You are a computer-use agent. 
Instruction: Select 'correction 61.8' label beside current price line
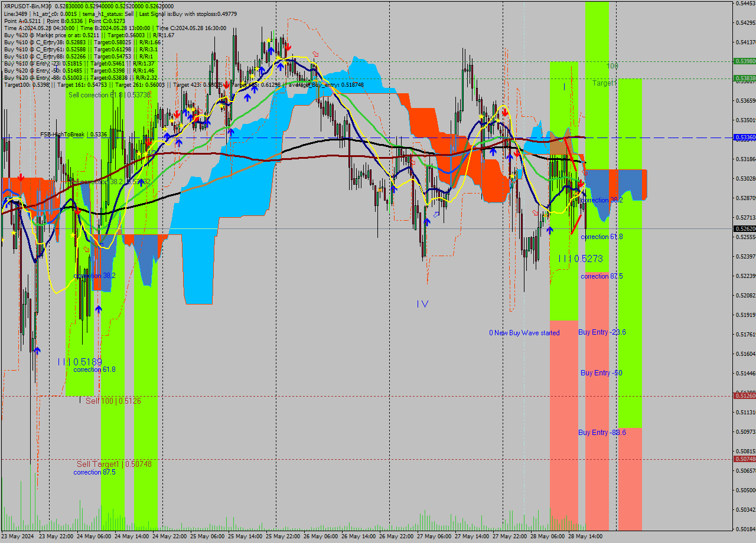pos(602,237)
